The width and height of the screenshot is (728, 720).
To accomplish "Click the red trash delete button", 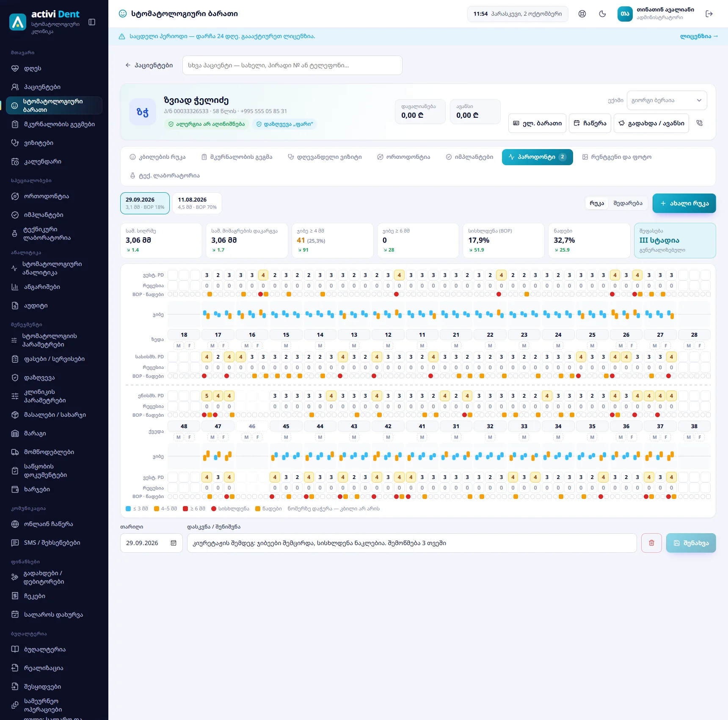I will pyautogui.click(x=652, y=543).
